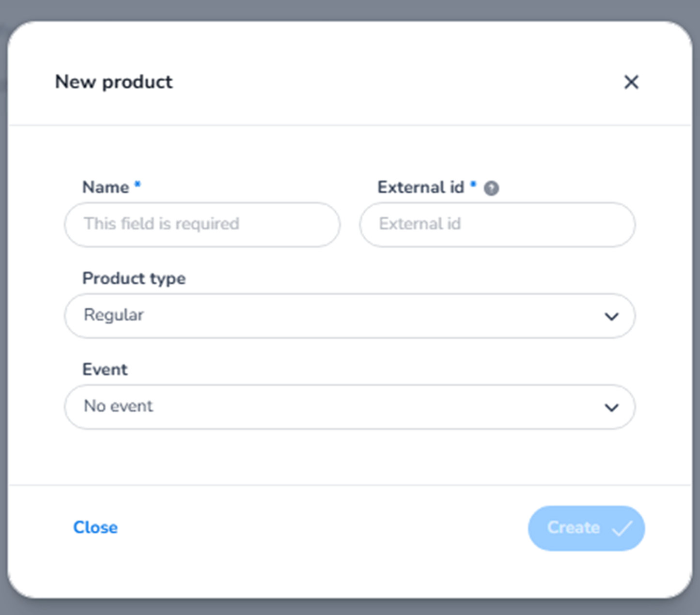Focus the Name input field
Viewport: 700px width, 615px height.
(x=202, y=225)
